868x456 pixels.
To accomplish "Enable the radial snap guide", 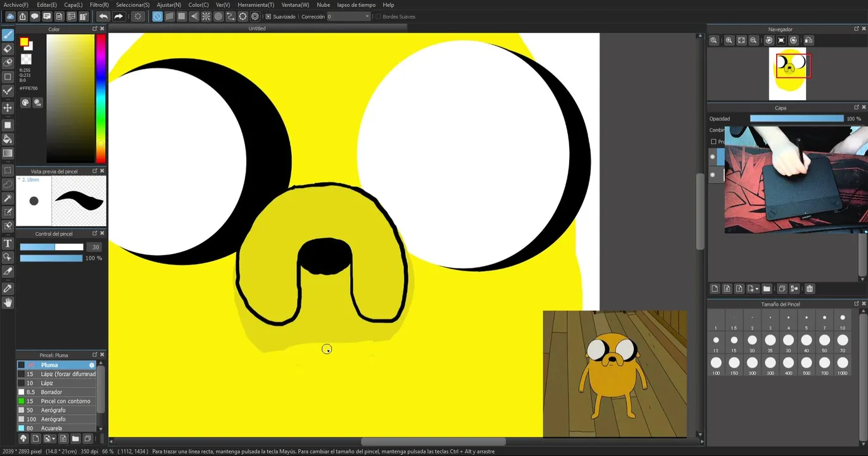I will coord(206,16).
